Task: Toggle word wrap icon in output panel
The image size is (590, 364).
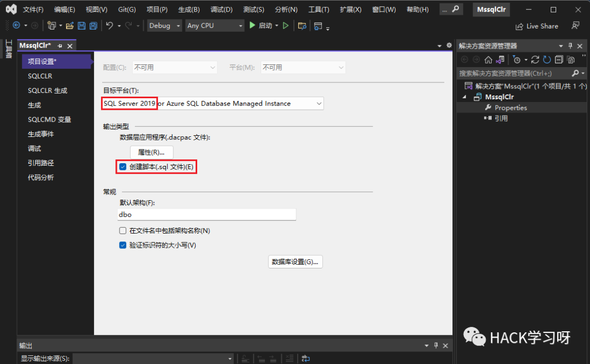Action: pos(305,359)
